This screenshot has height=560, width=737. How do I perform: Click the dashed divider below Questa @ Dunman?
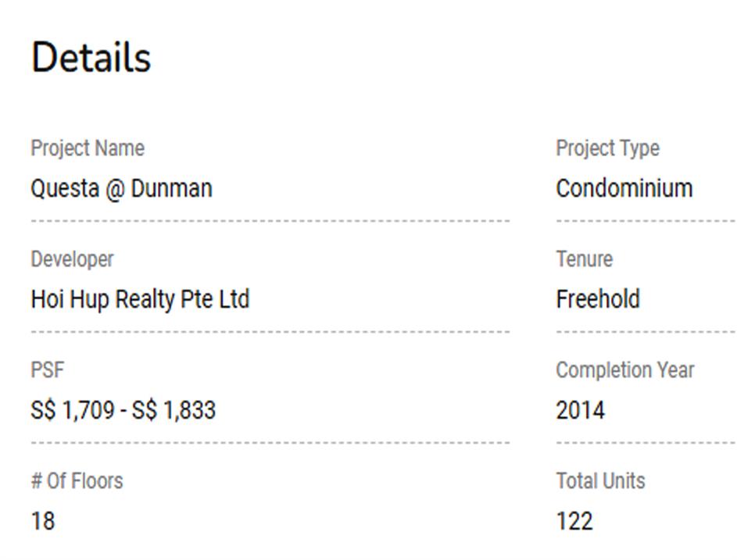(270, 221)
